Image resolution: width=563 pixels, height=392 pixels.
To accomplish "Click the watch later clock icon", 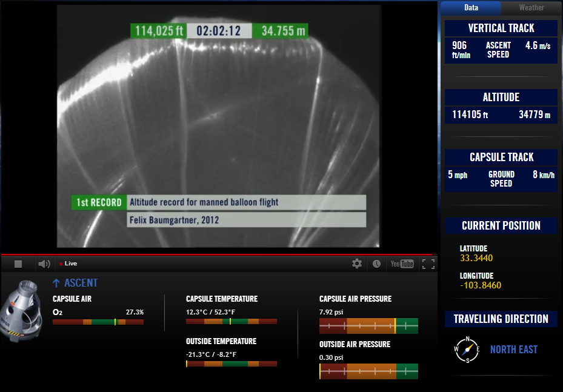I will coord(376,264).
